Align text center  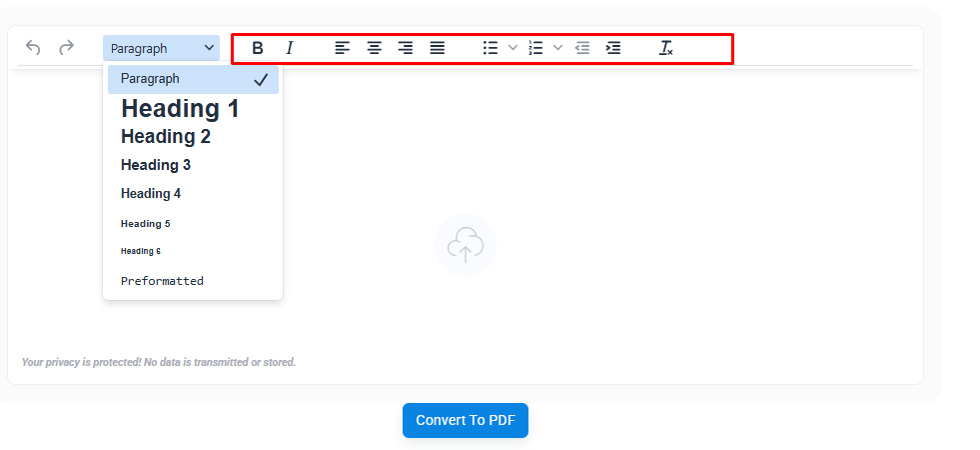(375, 48)
